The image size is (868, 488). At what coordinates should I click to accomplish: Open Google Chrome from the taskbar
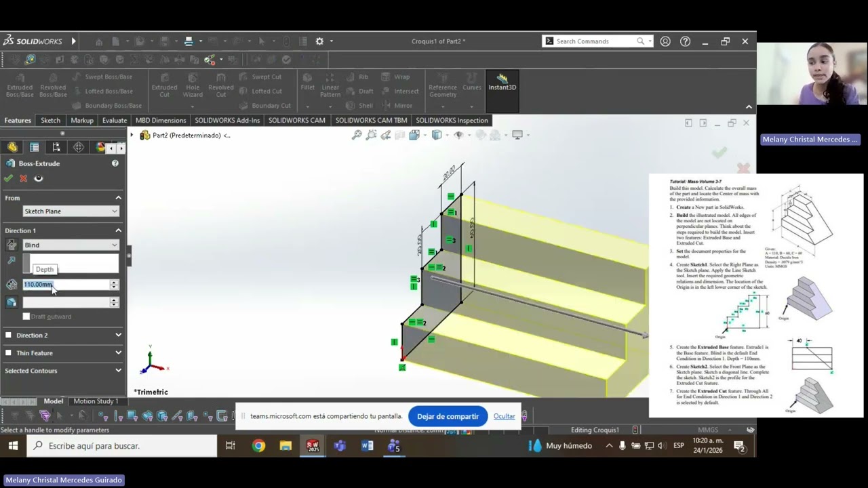(258, 446)
